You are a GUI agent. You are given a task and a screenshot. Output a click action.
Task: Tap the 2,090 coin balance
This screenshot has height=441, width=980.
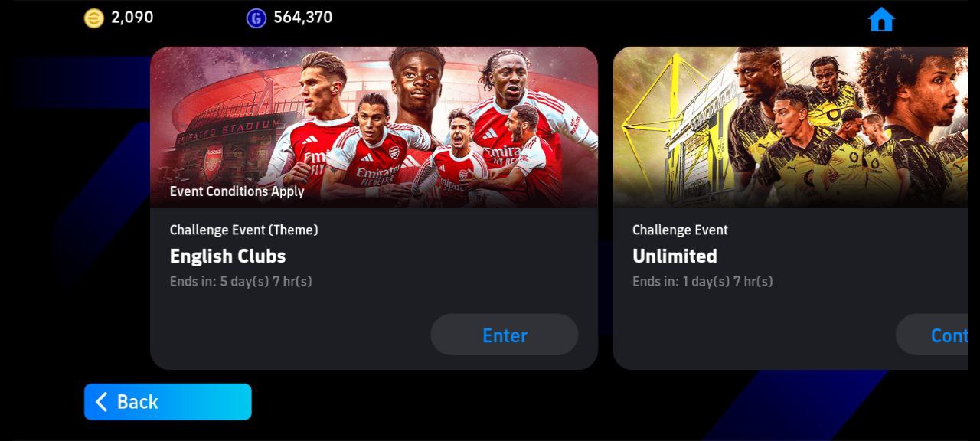tap(132, 18)
